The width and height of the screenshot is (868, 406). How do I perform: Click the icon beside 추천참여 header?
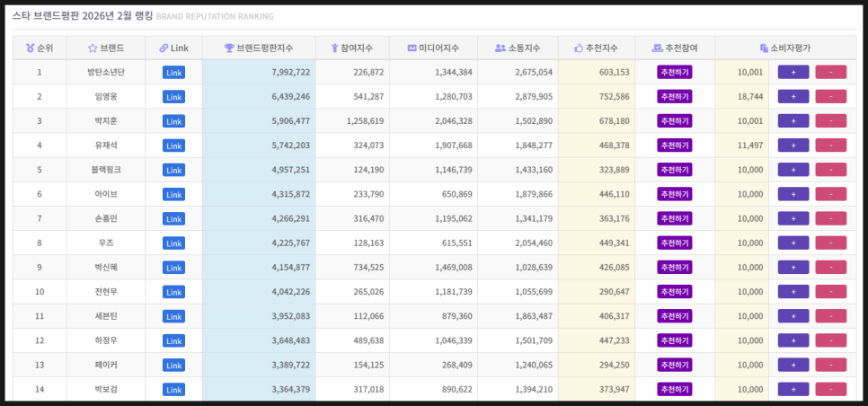coord(658,49)
